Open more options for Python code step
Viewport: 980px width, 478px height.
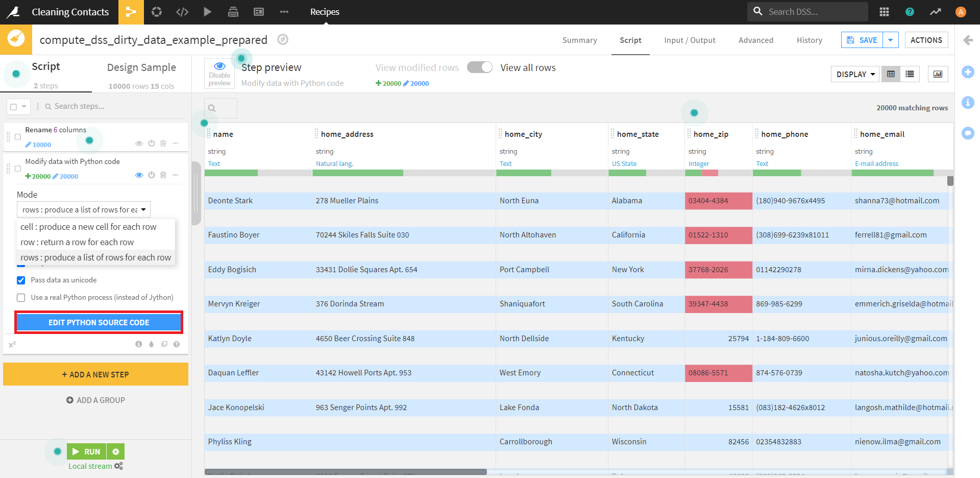click(x=176, y=175)
